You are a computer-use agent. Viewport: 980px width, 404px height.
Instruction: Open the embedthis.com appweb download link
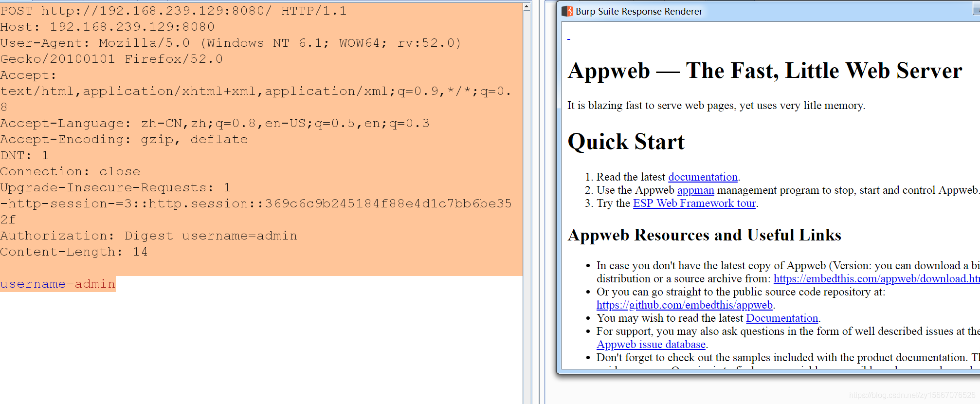pyautogui.click(x=876, y=279)
